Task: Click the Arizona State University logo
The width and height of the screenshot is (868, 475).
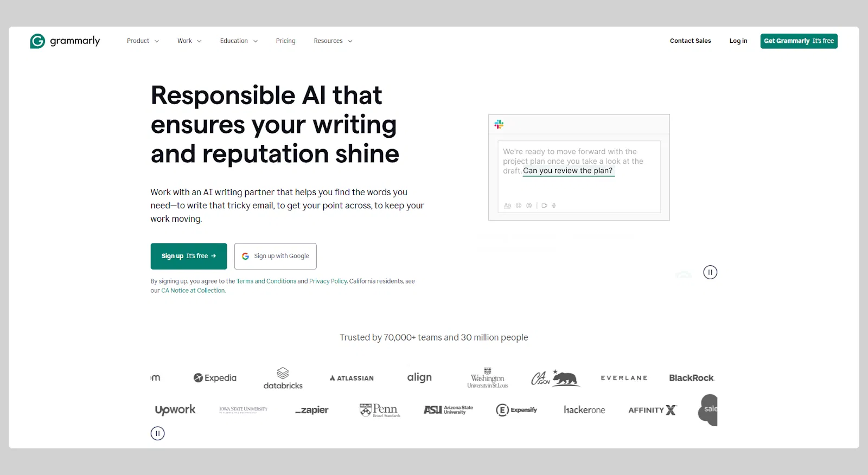Action: [448, 410]
